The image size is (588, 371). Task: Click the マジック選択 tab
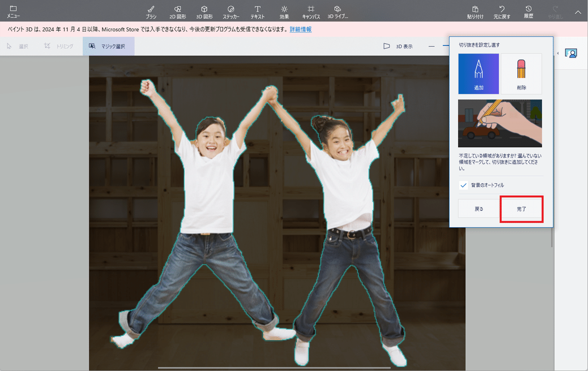pyautogui.click(x=108, y=46)
